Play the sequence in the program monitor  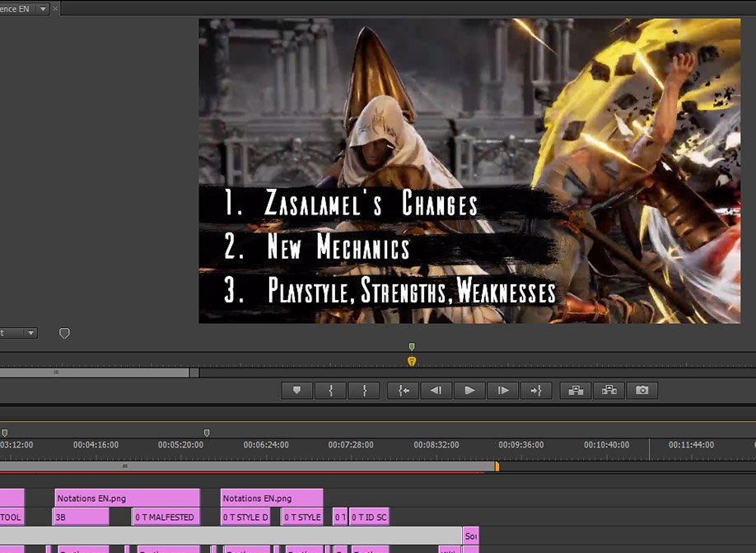tap(469, 391)
